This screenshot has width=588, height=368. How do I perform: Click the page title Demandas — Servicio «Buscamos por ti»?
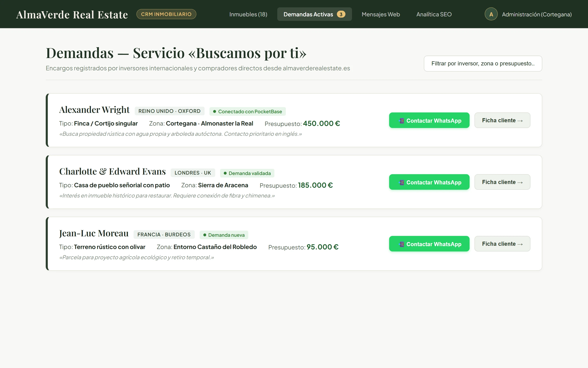click(x=176, y=53)
